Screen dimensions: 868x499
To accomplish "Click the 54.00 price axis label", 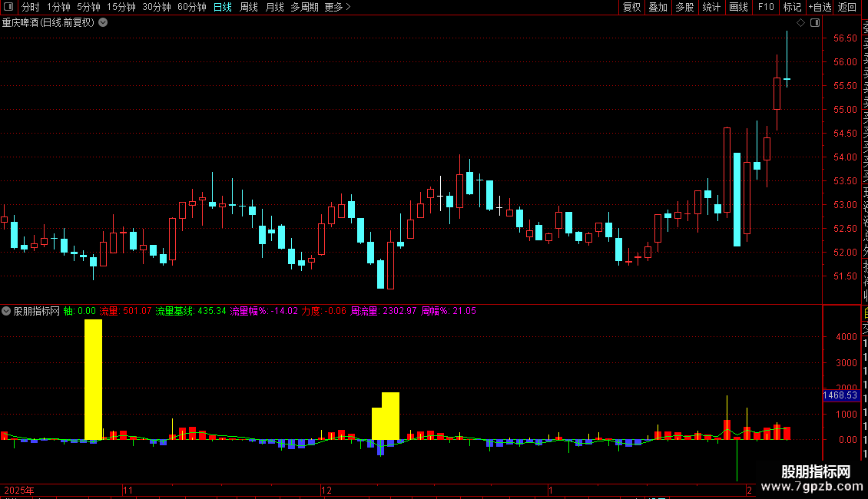I will pyautogui.click(x=845, y=157).
